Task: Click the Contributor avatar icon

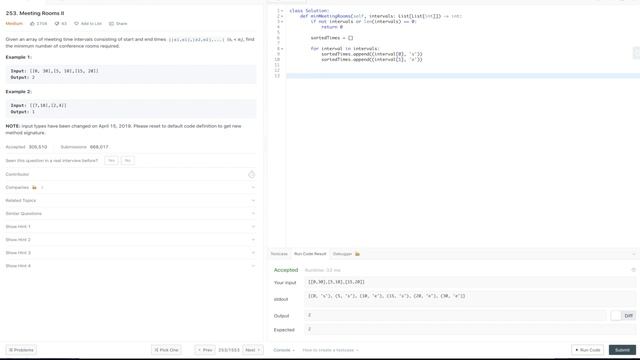Action: point(251,175)
